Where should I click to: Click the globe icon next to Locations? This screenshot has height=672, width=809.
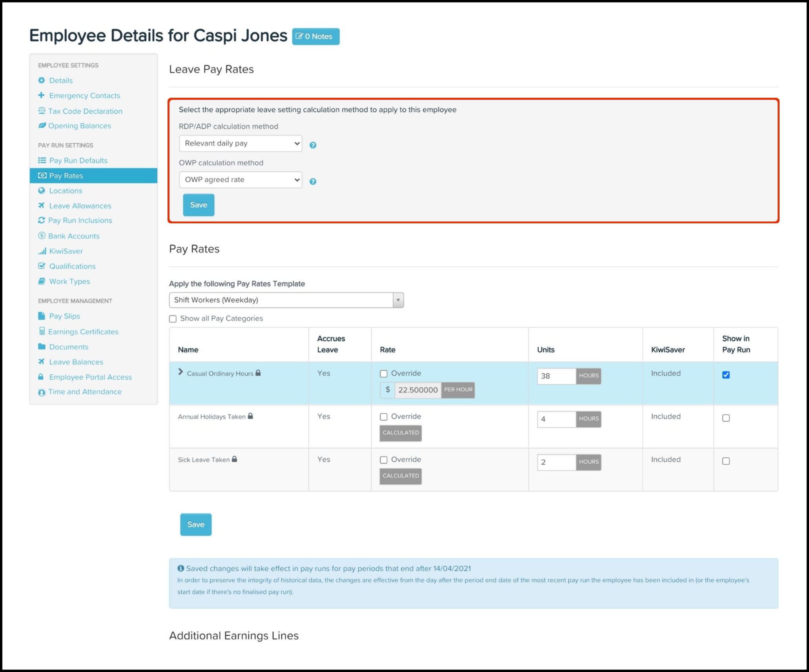(x=42, y=191)
